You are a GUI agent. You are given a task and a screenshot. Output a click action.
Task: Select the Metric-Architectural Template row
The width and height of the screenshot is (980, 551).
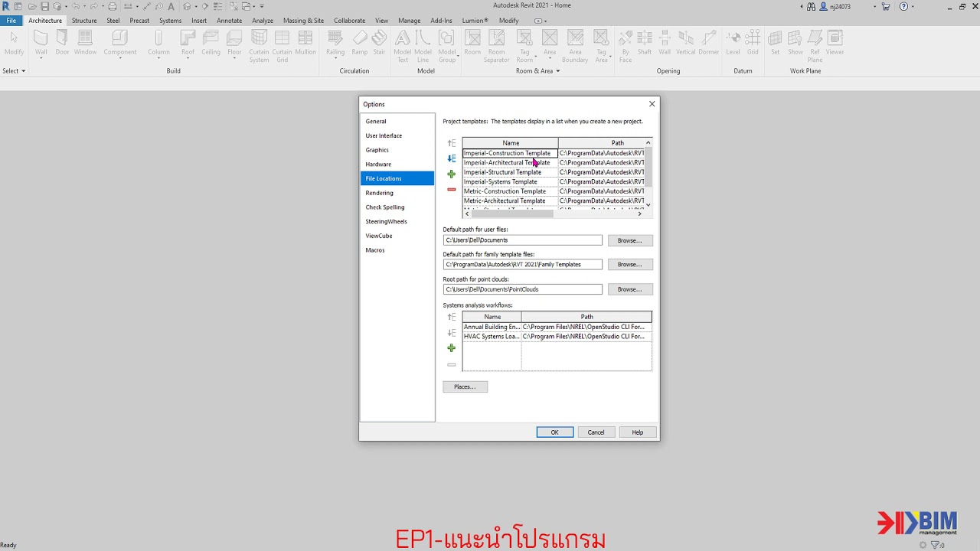(554, 201)
